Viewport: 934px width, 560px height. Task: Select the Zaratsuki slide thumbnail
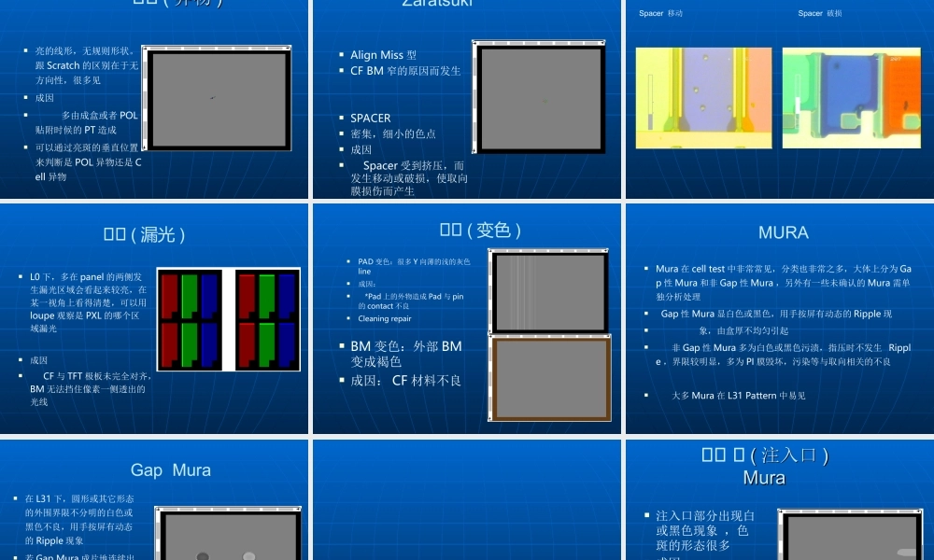click(x=466, y=99)
